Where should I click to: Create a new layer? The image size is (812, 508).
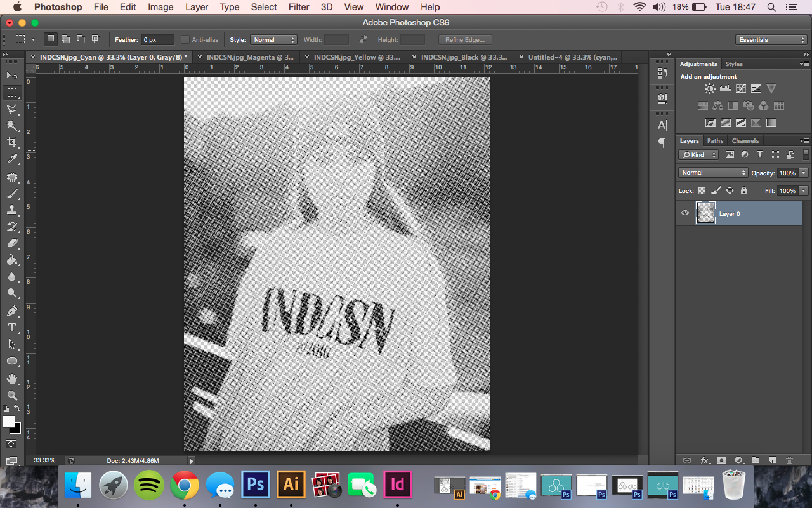coord(773,460)
